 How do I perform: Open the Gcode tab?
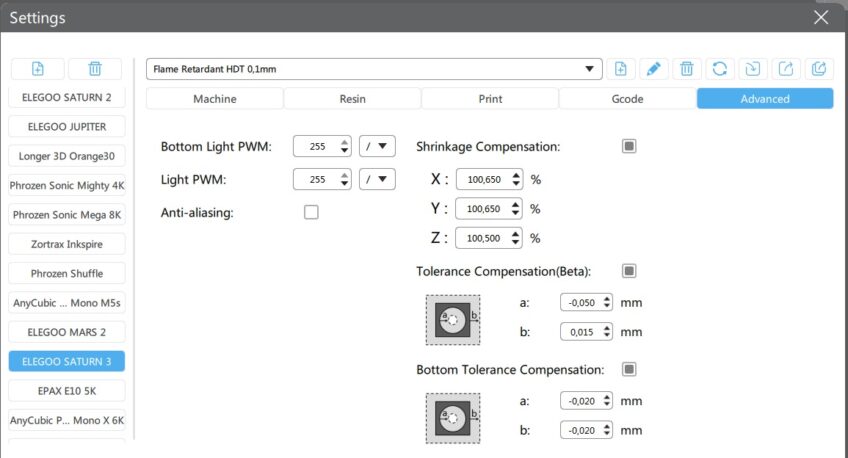[x=627, y=99]
